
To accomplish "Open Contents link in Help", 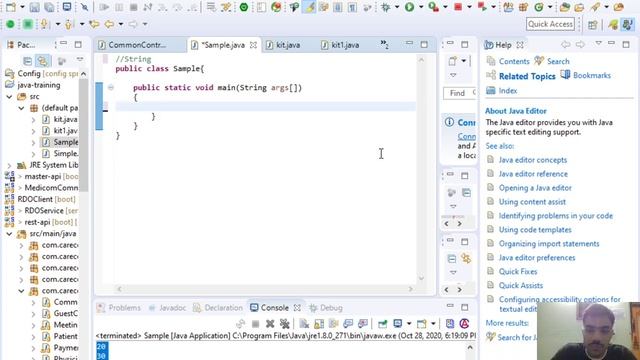I will pyautogui.click(x=514, y=61).
